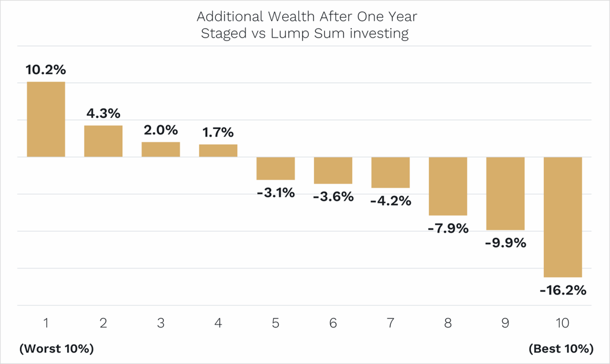Select the bar under the 1.7% label
This screenshot has height=364, width=610.
tap(218, 151)
